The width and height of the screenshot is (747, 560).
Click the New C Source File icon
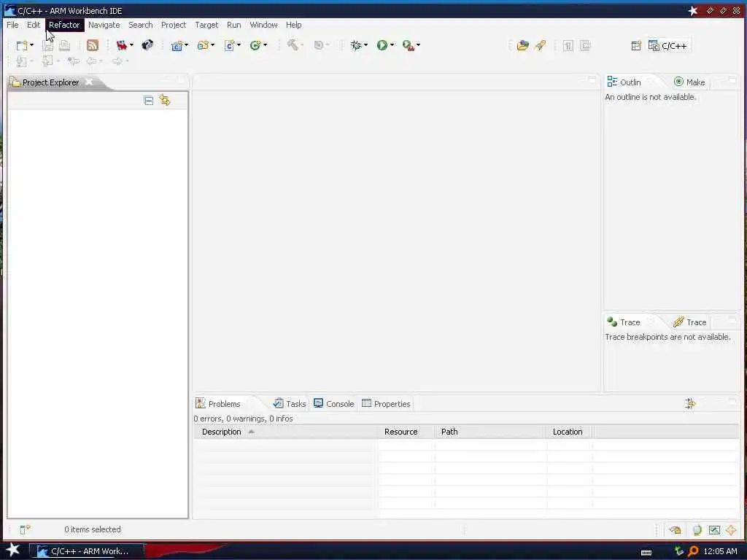230,45
